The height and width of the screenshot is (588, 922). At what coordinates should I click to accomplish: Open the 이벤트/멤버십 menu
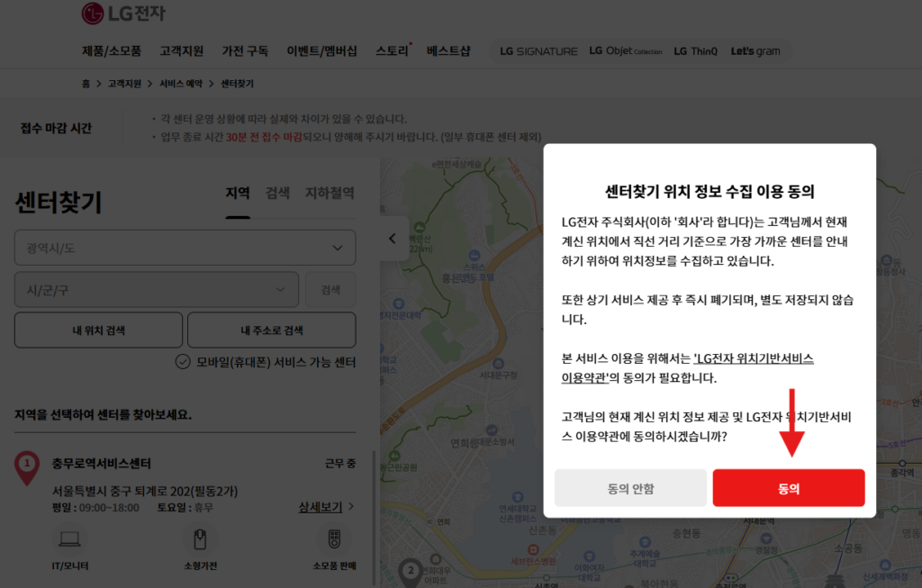tap(321, 51)
